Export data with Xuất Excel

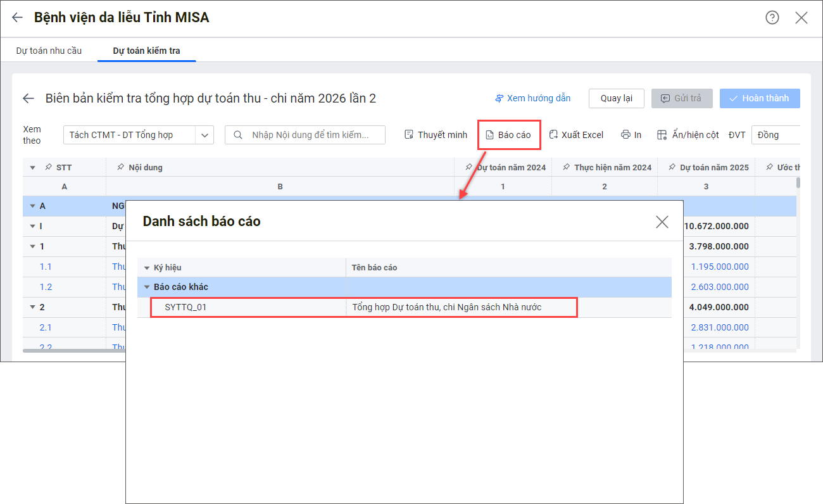click(x=576, y=135)
